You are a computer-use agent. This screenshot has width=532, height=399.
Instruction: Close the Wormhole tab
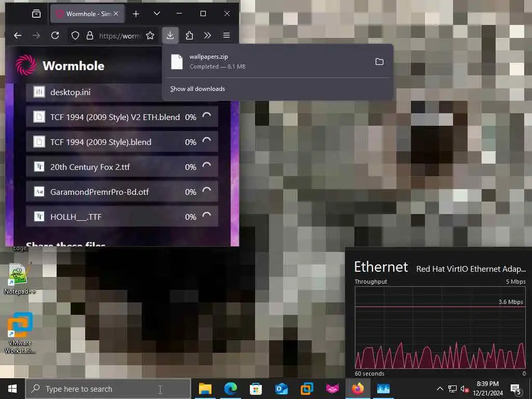pos(116,14)
